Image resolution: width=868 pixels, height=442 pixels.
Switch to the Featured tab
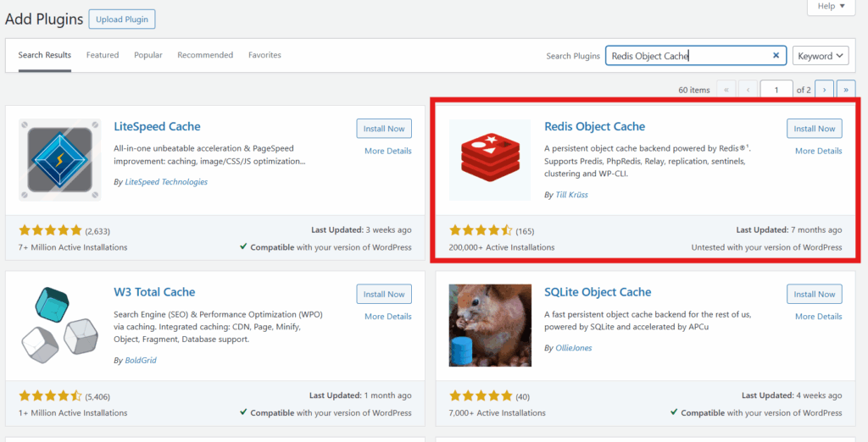click(103, 55)
